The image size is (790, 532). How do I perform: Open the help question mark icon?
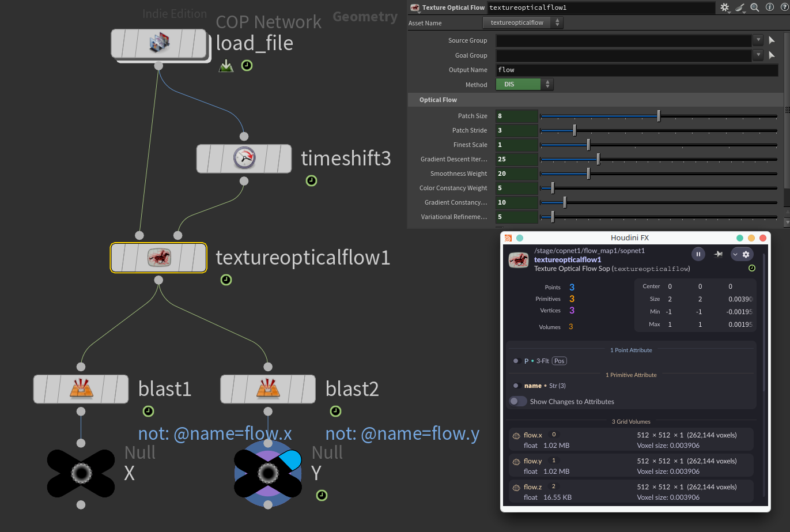point(784,7)
